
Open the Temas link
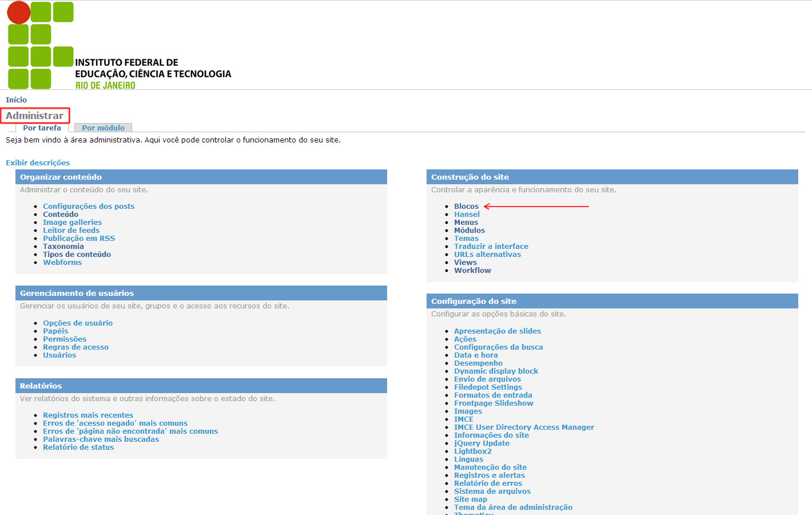[x=466, y=239]
